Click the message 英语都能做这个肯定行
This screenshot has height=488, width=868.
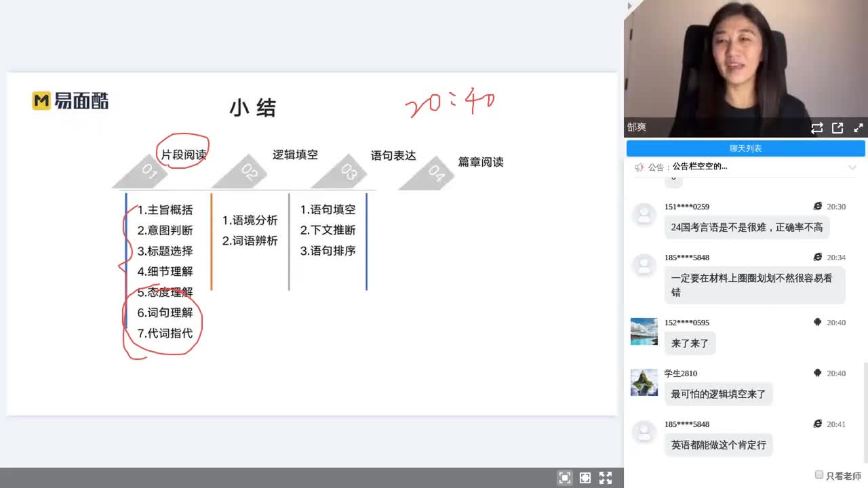pyautogui.click(x=718, y=445)
